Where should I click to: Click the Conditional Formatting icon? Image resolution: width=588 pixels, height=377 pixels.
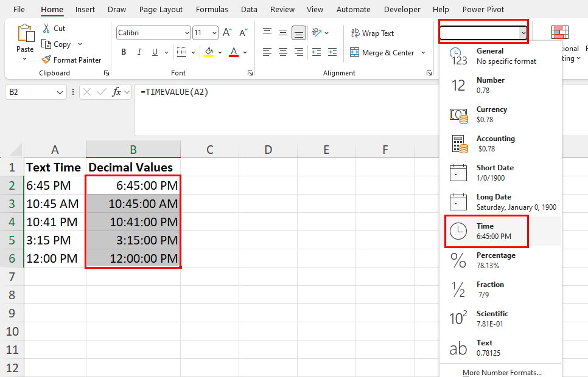click(x=560, y=32)
